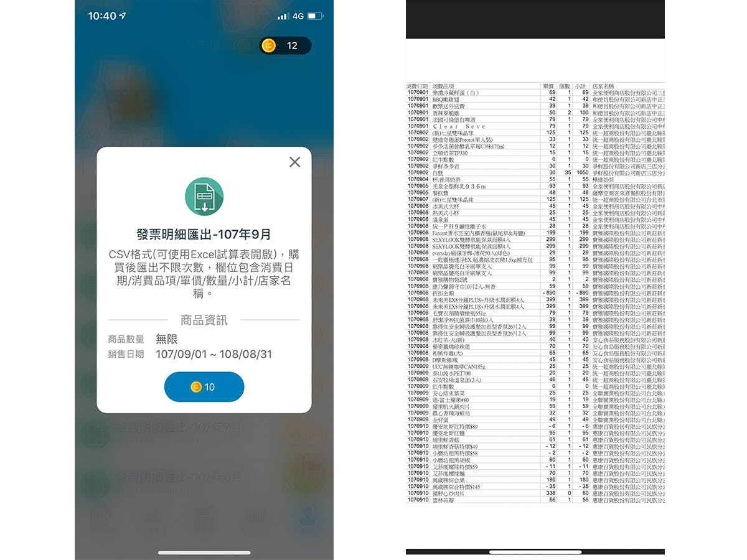Select the 歡樂送外送費 item cell
The height and width of the screenshot is (560, 747).
(x=449, y=106)
